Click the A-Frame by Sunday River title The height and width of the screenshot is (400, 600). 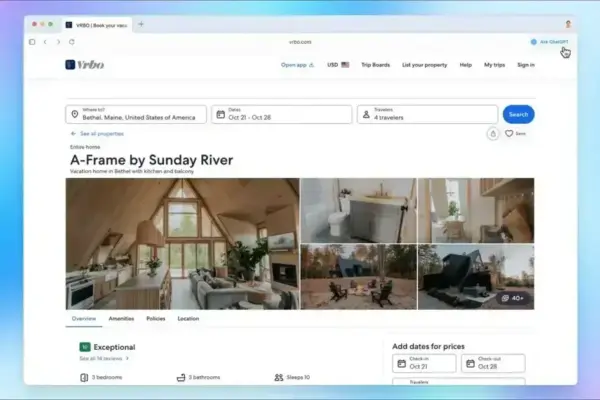pyautogui.click(x=152, y=160)
